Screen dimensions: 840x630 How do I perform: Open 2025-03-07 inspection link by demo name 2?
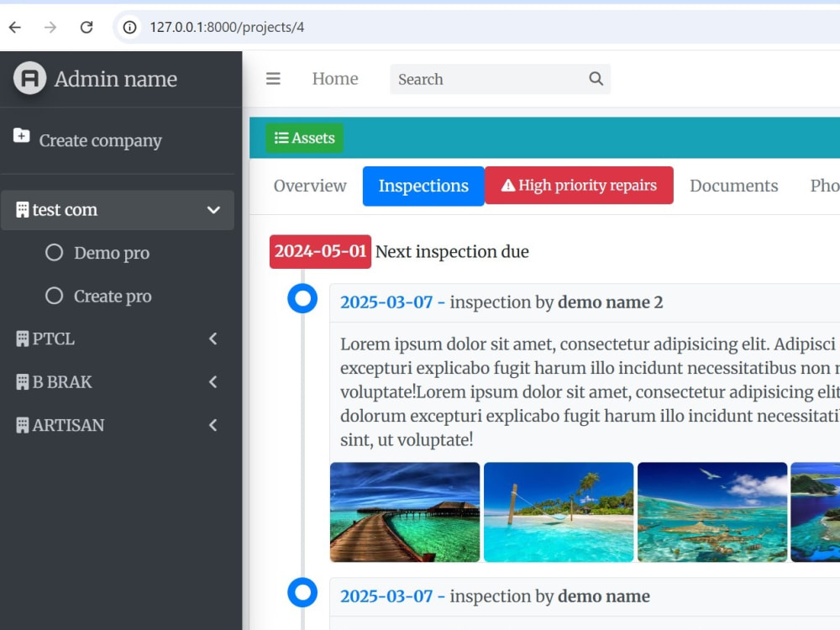392,302
